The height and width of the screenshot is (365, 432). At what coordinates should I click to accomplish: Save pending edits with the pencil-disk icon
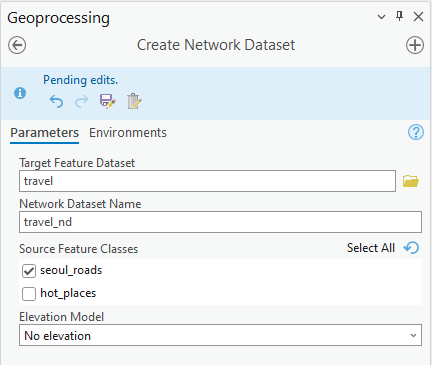tap(108, 101)
